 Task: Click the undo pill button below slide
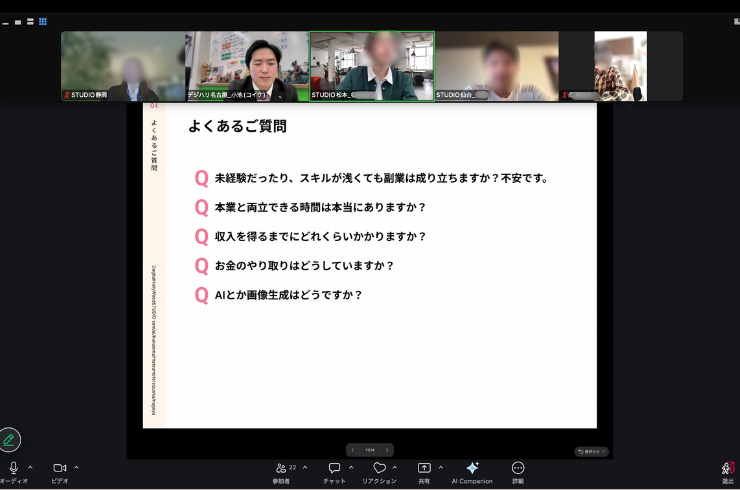pyautogui.click(x=591, y=451)
